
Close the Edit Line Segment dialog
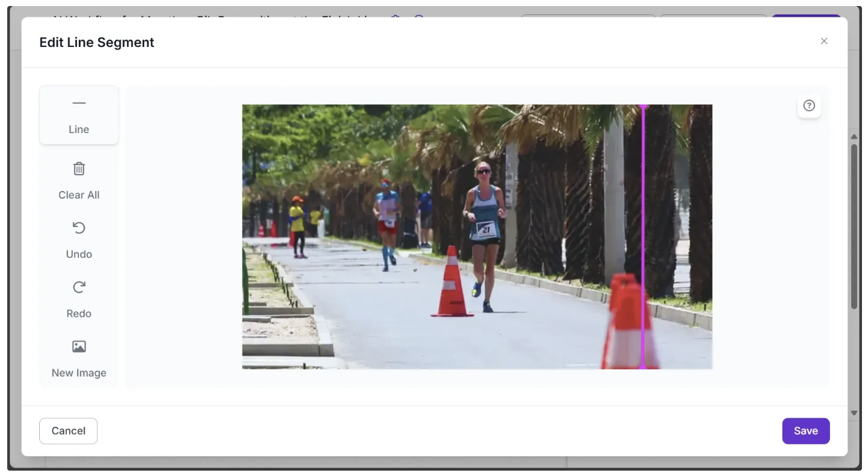click(x=824, y=41)
